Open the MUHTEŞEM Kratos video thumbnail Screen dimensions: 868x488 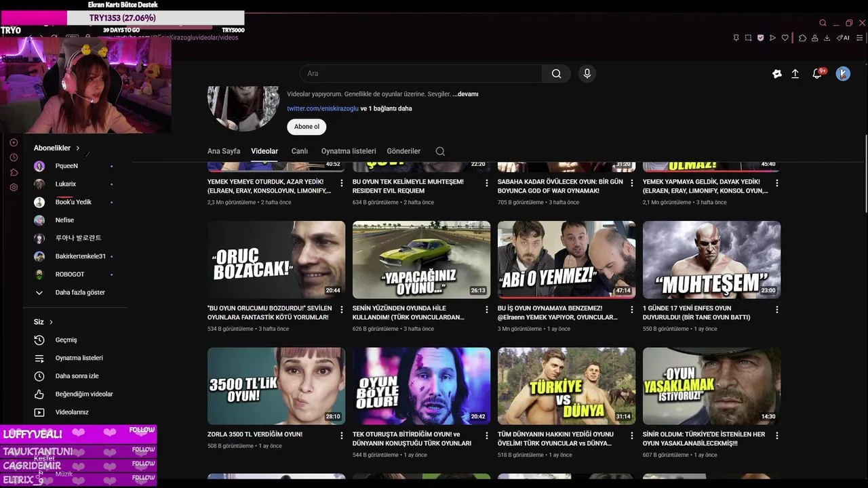(711, 260)
